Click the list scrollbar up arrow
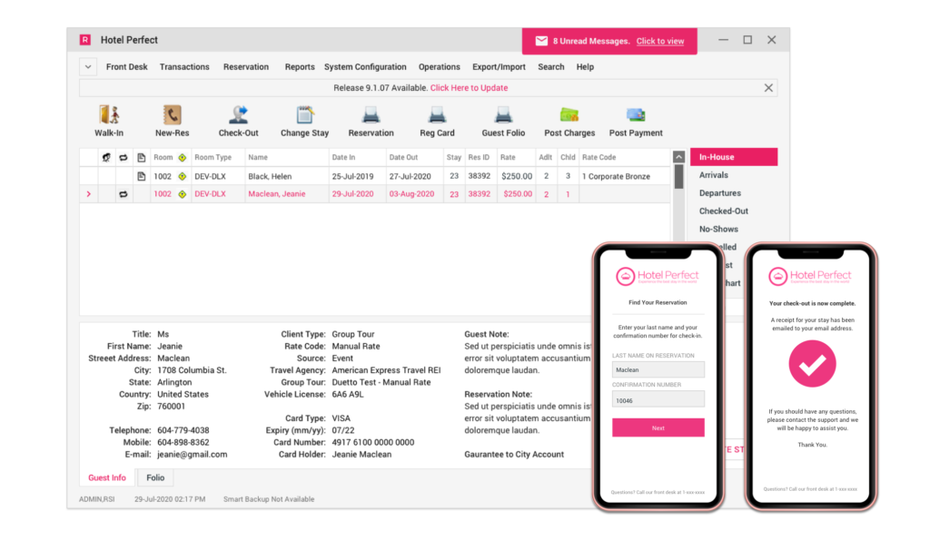This screenshot has height=560, width=930. (x=679, y=157)
